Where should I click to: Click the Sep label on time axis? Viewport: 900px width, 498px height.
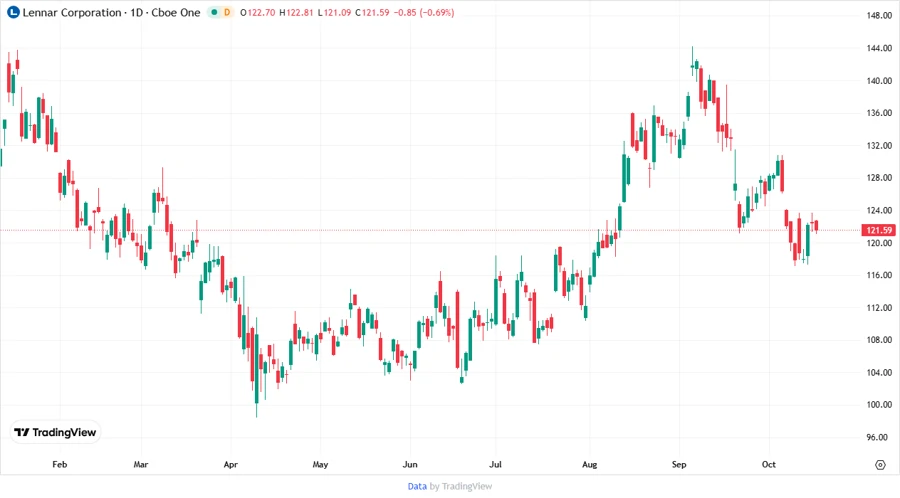pos(679,465)
